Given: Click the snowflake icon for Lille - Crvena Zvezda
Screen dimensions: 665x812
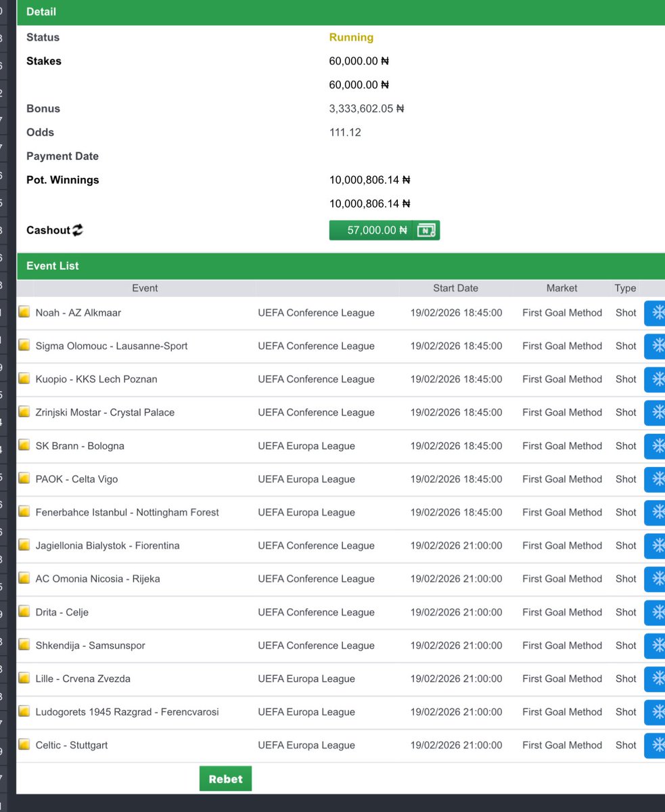Looking at the screenshot, I should [658, 679].
